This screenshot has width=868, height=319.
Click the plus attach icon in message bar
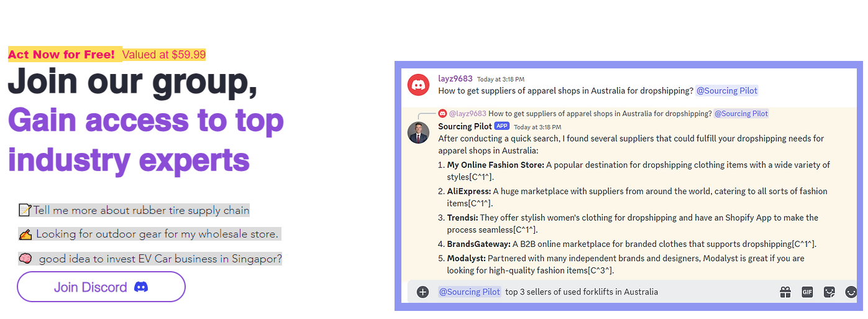coord(423,292)
